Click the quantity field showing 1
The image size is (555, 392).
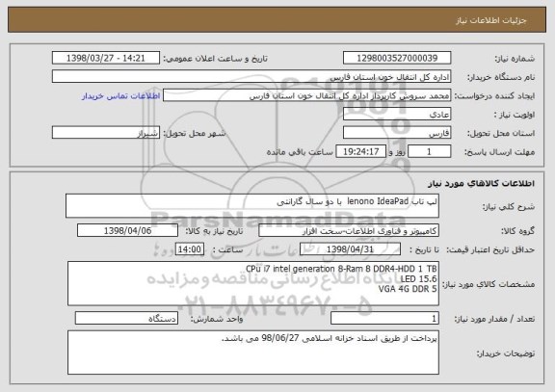click(x=384, y=319)
